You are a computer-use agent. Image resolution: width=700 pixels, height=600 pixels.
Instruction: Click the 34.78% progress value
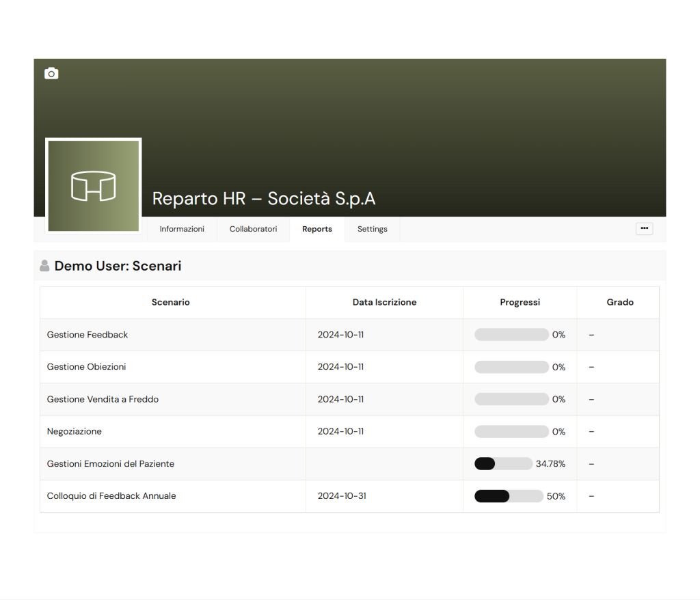coord(550,464)
